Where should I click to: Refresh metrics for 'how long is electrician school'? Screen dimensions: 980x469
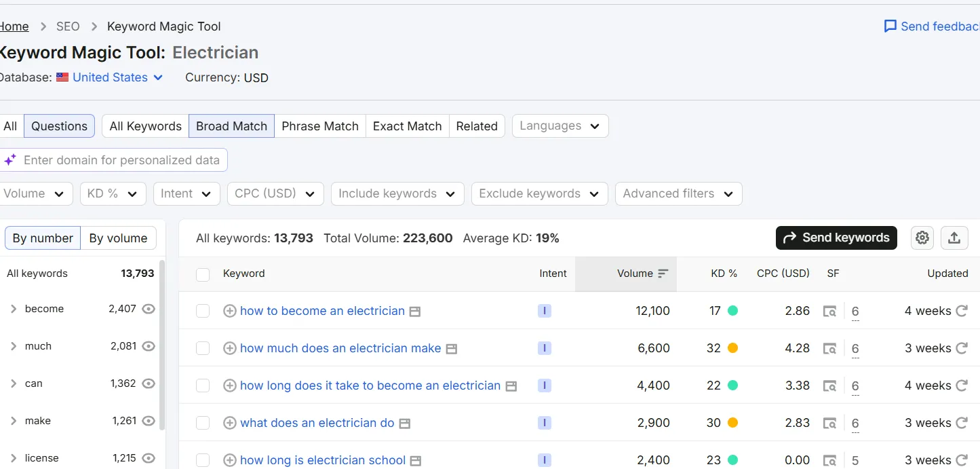(962, 460)
